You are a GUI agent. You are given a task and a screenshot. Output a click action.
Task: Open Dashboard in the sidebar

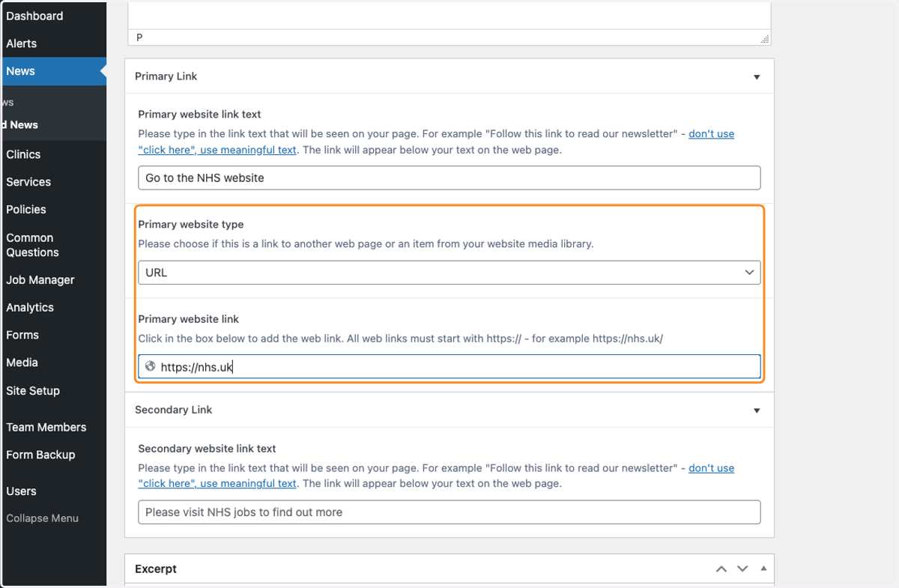[x=34, y=16]
